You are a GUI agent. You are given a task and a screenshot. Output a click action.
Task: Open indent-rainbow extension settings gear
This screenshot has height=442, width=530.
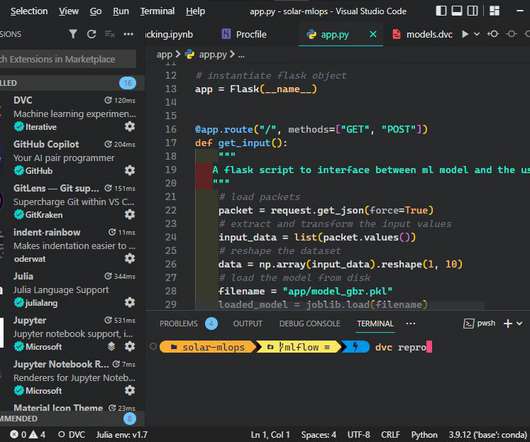point(130,259)
